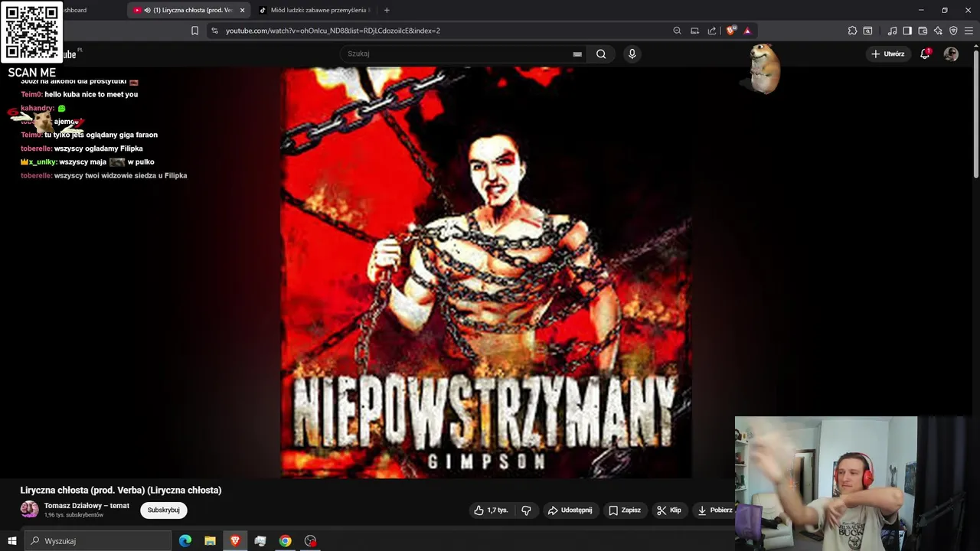This screenshot has width=980, height=551.
Task: Open the Tomasz Działowy – temat channel link
Action: [x=87, y=506]
